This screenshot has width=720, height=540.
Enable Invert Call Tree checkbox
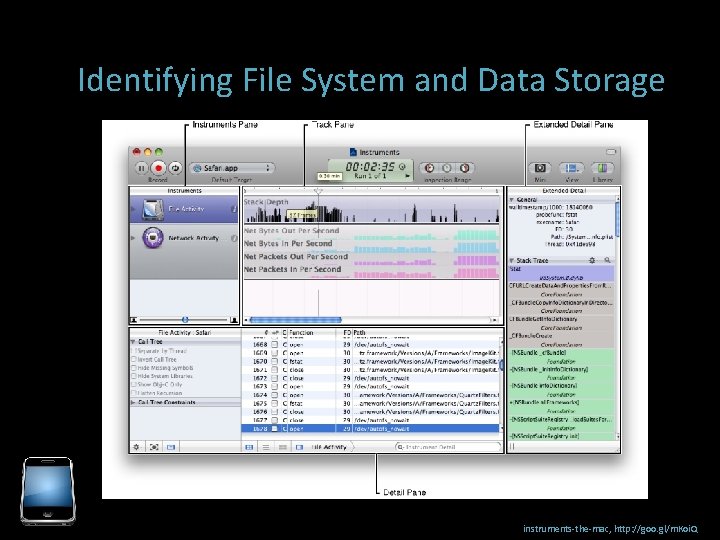pos(134,360)
